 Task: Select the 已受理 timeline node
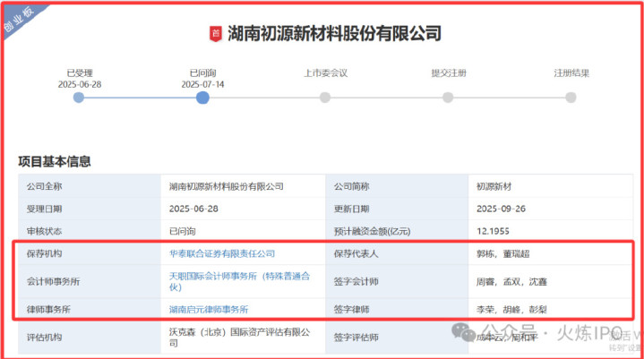tap(79, 98)
